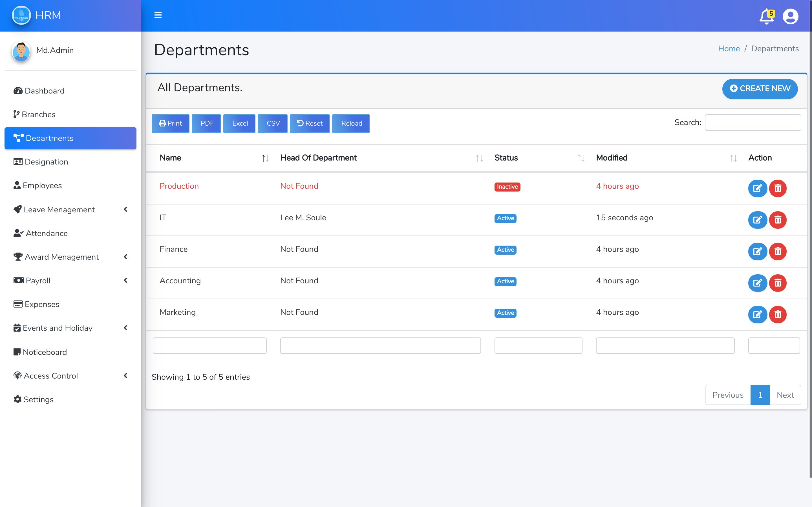Delete the IT department

778,220
